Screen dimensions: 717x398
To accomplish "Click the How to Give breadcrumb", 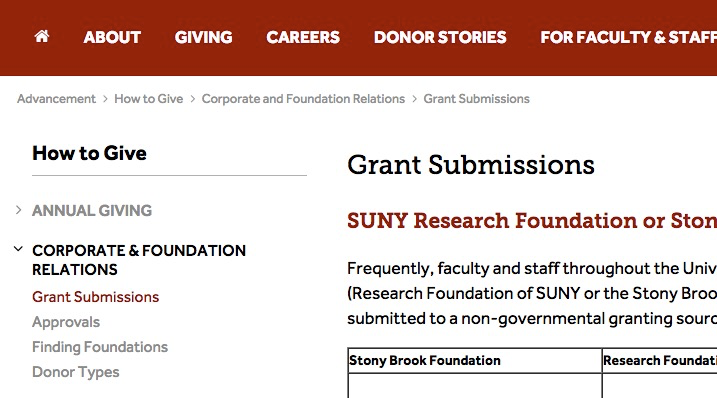I will point(149,99).
